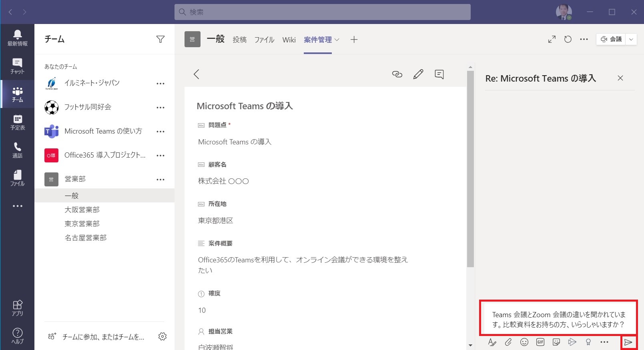644x350 pixels.
Task: Click the 一般 channel avatar icon
Action: tap(192, 39)
